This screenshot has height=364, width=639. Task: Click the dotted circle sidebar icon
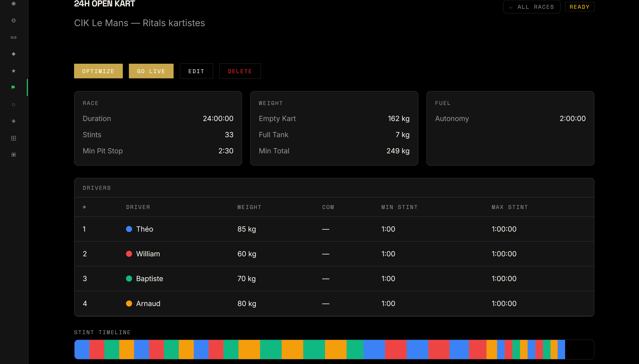[x=13, y=105]
